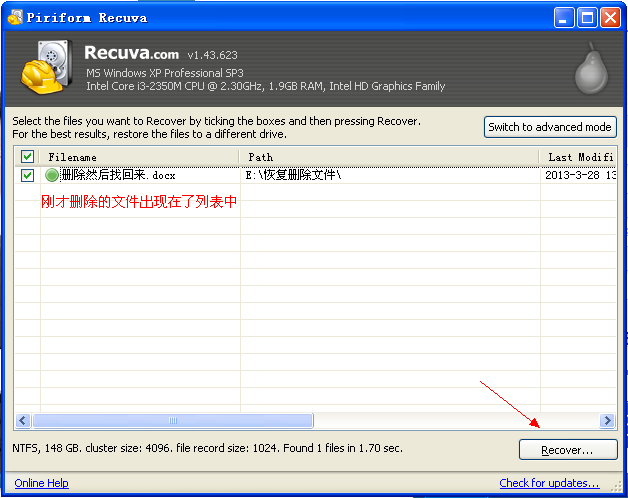Toggle the select-all checkbox in header
Screen dimensions: 628x498
point(27,157)
